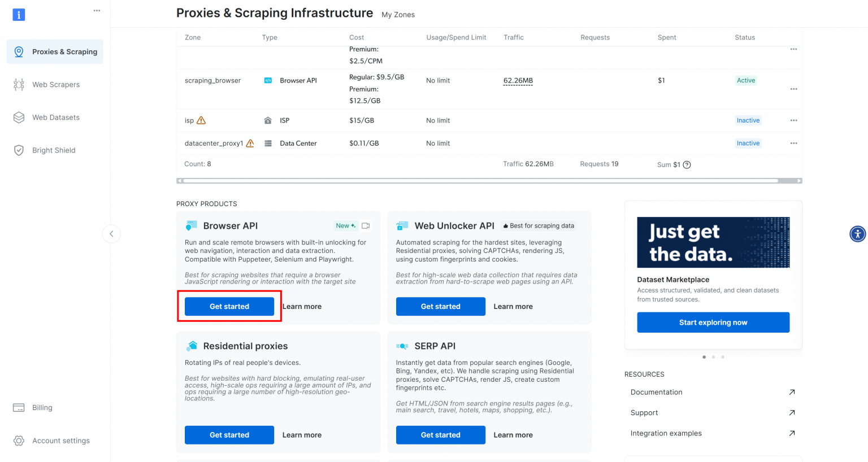Switch to the My Zones view
The height and width of the screenshot is (462, 868).
tap(398, 15)
